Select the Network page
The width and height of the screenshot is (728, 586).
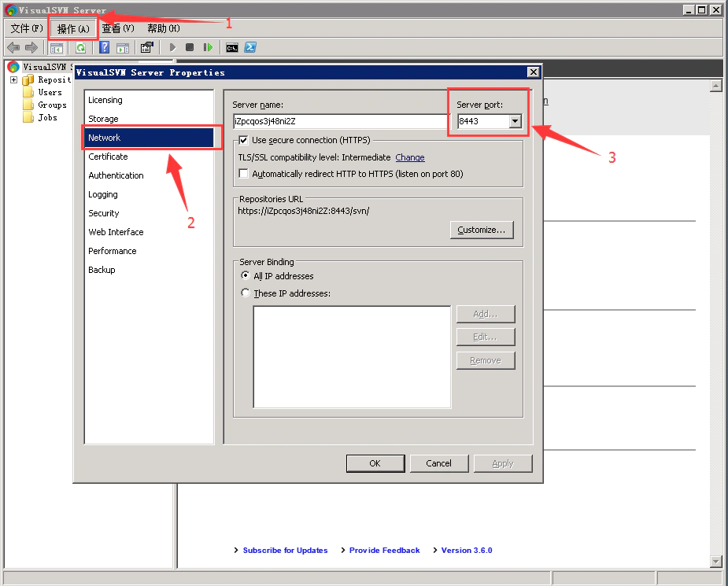(x=149, y=138)
